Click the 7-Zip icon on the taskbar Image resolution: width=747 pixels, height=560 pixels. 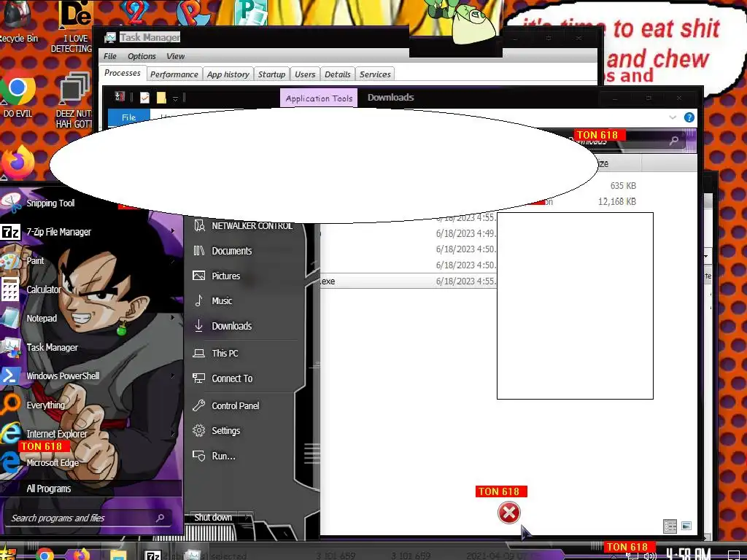tap(153, 555)
